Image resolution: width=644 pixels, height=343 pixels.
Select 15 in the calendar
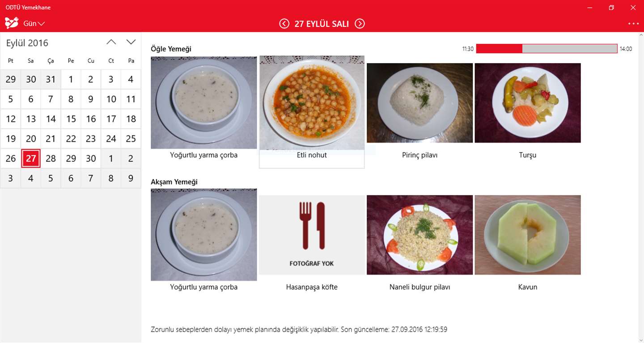[71, 119]
